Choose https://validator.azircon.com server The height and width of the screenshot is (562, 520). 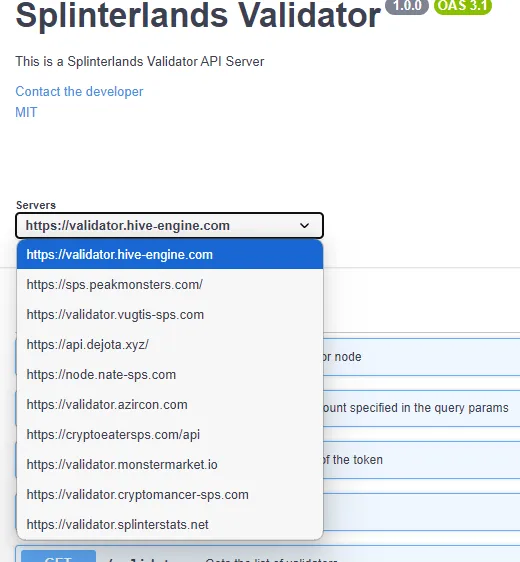click(170, 405)
